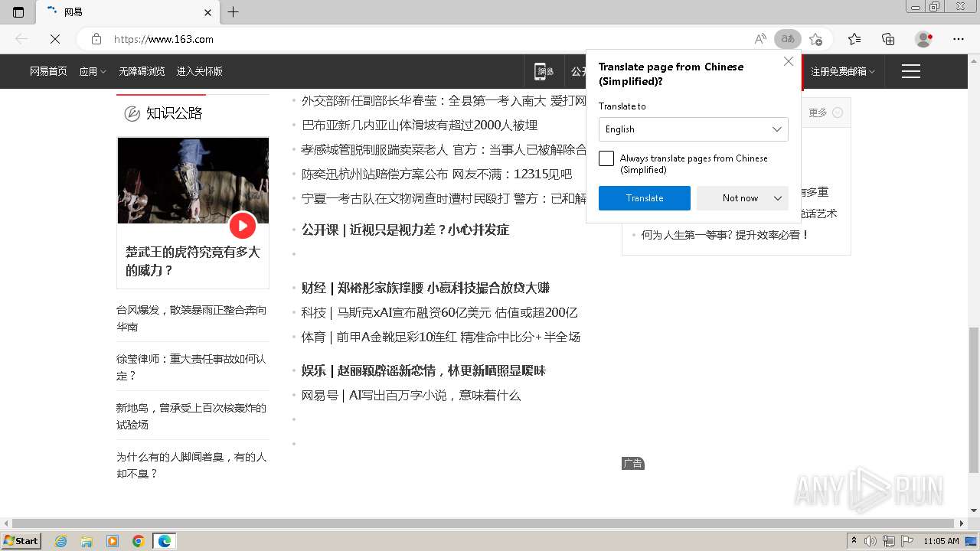Viewport: 980px width, 551px height.
Task: Launch Chrome from the taskbar
Action: click(x=139, y=541)
